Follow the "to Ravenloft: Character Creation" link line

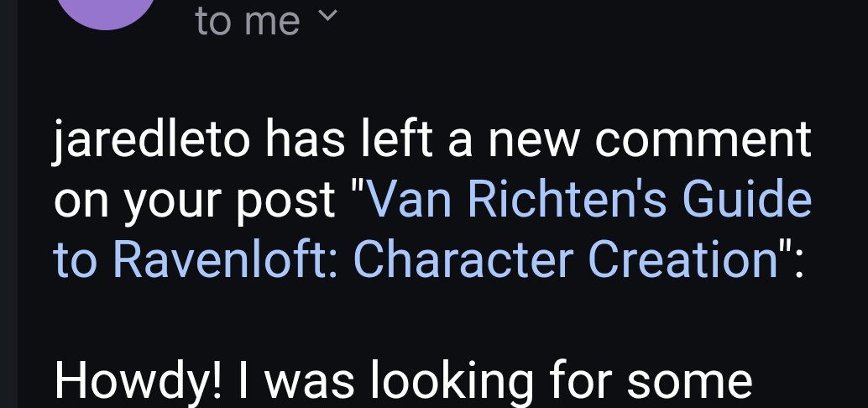pos(416,259)
